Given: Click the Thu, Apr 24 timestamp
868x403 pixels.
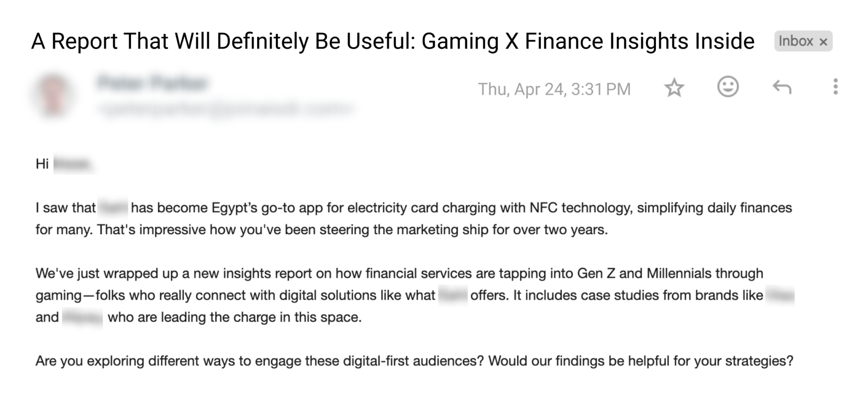Looking at the screenshot, I should click(554, 89).
